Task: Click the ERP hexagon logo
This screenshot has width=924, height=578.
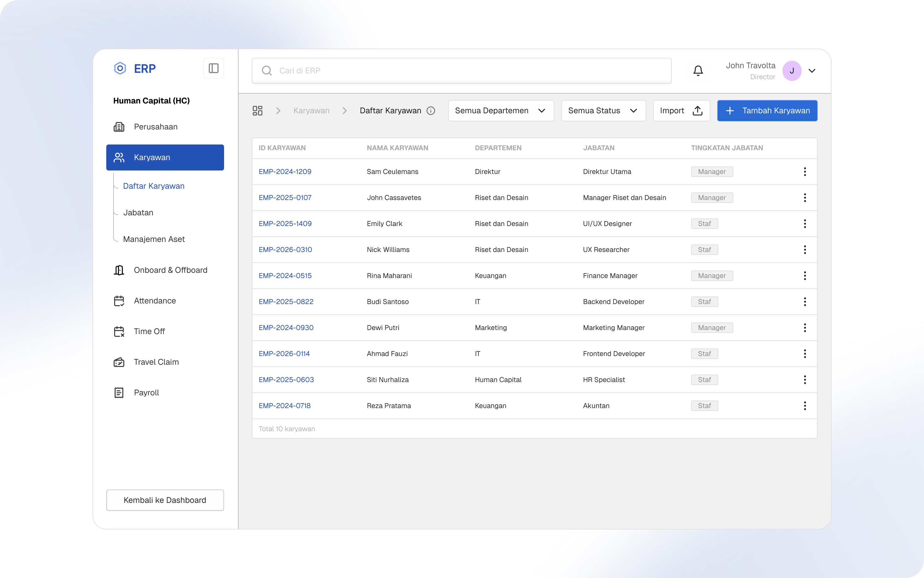Action: click(x=120, y=68)
